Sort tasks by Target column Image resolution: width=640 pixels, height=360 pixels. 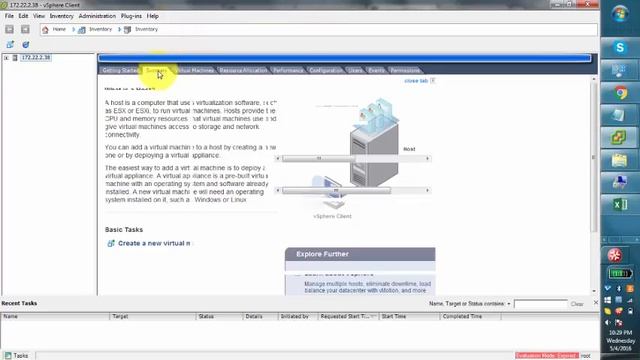coord(153,316)
